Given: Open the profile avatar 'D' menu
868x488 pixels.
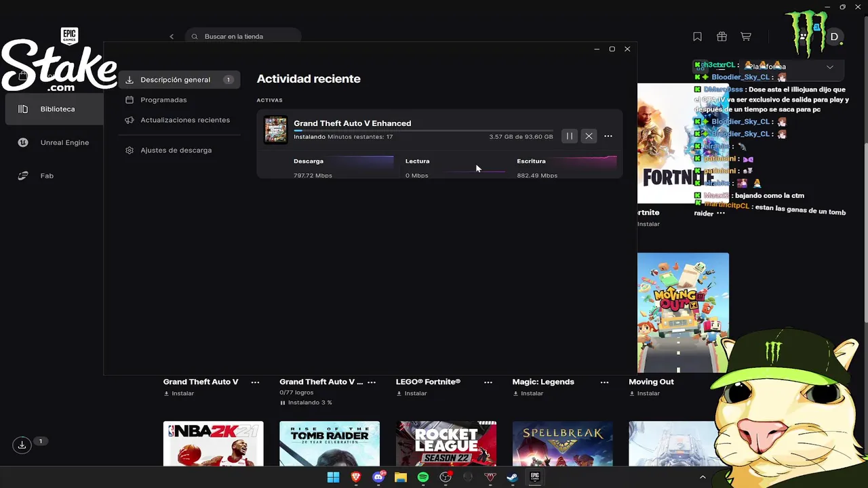Looking at the screenshot, I should [x=834, y=37].
